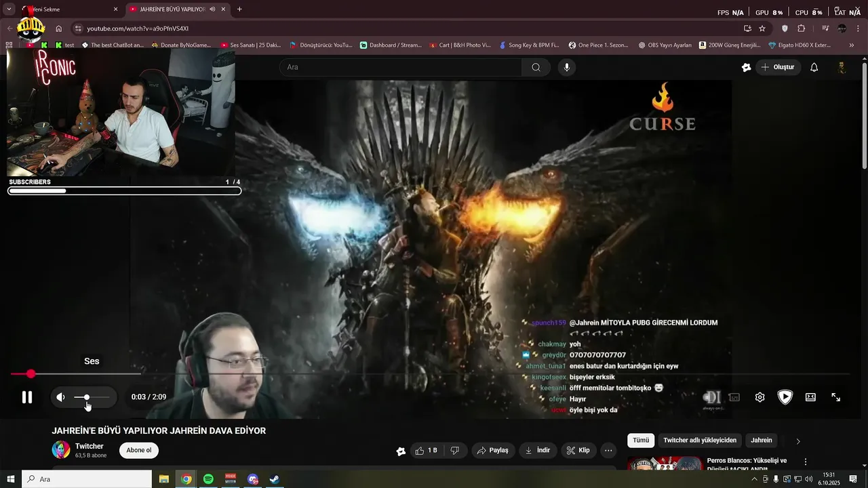This screenshot has height=488, width=868.
Task: Open YouTube notifications bell
Action: pyautogui.click(x=814, y=67)
